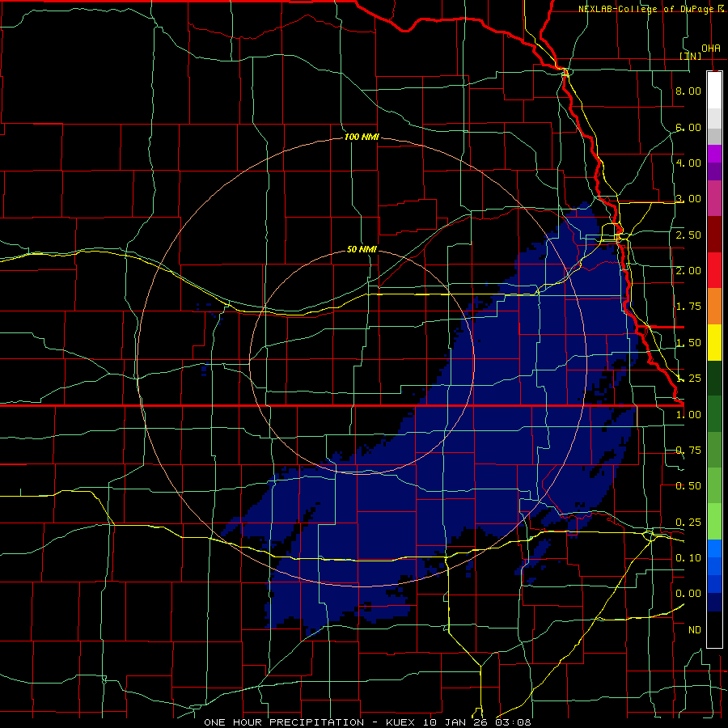Click the 2.50 legend value
The image size is (728, 728).
coord(688,235)
